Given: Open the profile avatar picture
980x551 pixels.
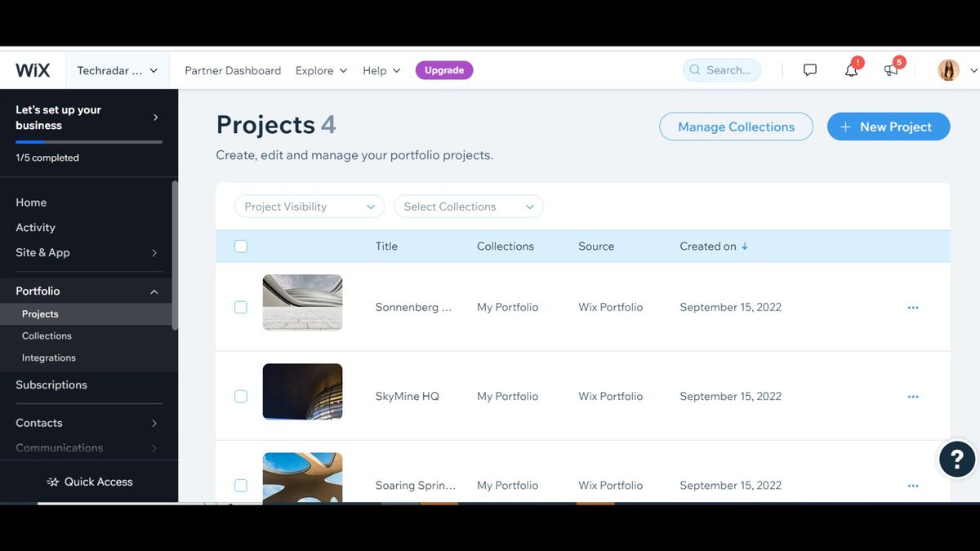Looking at the screenshot, I should tap(948, 70).
